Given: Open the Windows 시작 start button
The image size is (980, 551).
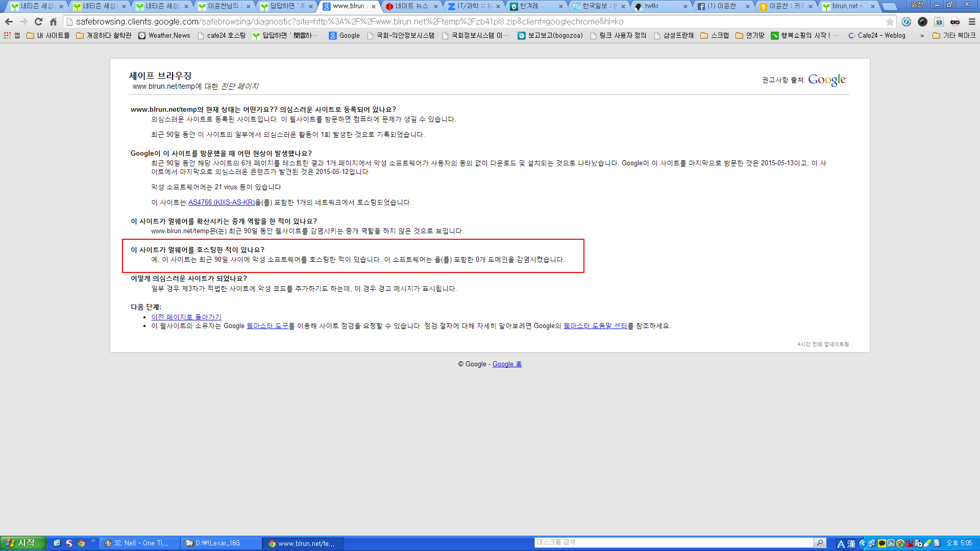Looking at the screenshot, I should pos(23,543).
